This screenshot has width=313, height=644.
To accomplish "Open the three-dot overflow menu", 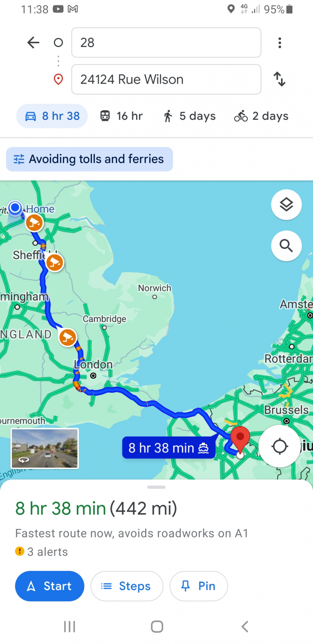I will click(x=280, y=43).
